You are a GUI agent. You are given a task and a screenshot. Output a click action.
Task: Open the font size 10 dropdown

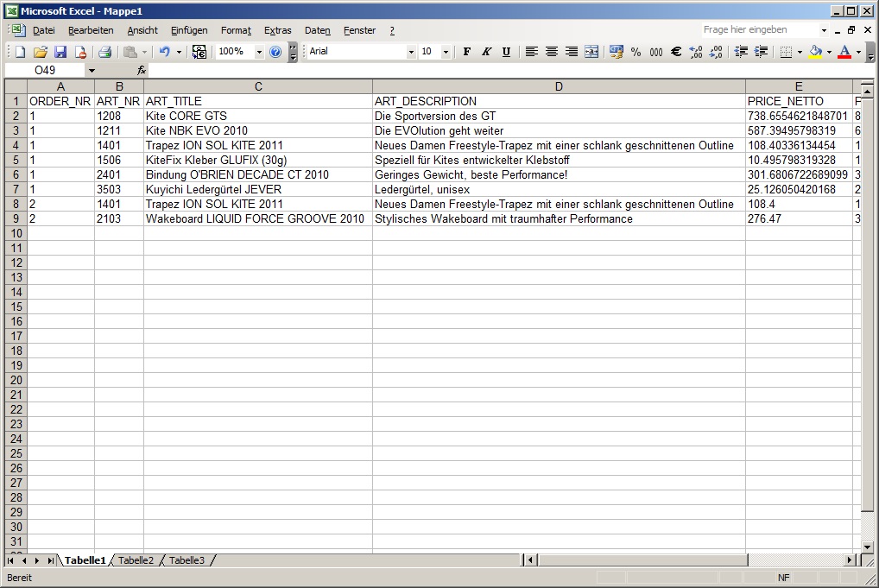pyautogui.click(x=446, y=52)
